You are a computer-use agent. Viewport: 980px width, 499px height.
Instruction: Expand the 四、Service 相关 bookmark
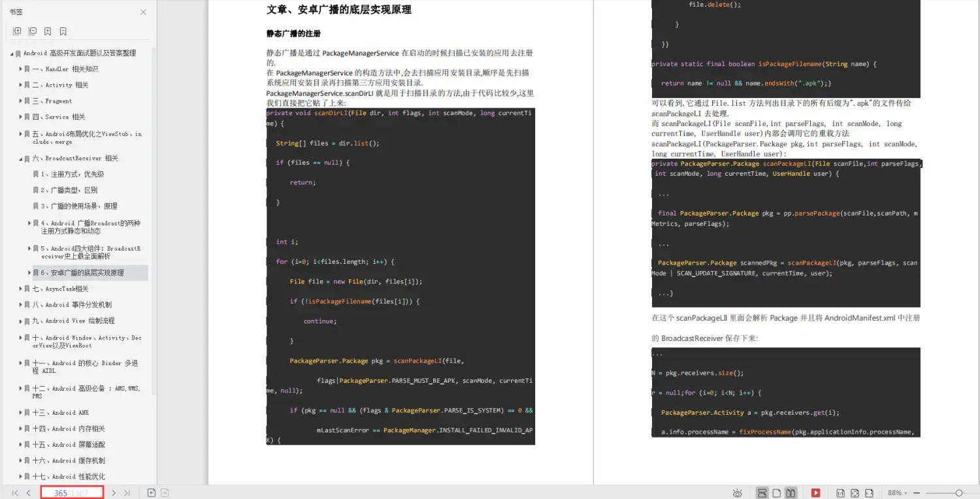(x=21, y=117)
